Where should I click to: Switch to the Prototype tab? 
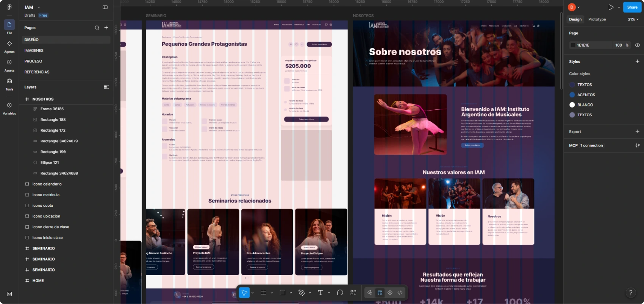(x=597, y=19)
